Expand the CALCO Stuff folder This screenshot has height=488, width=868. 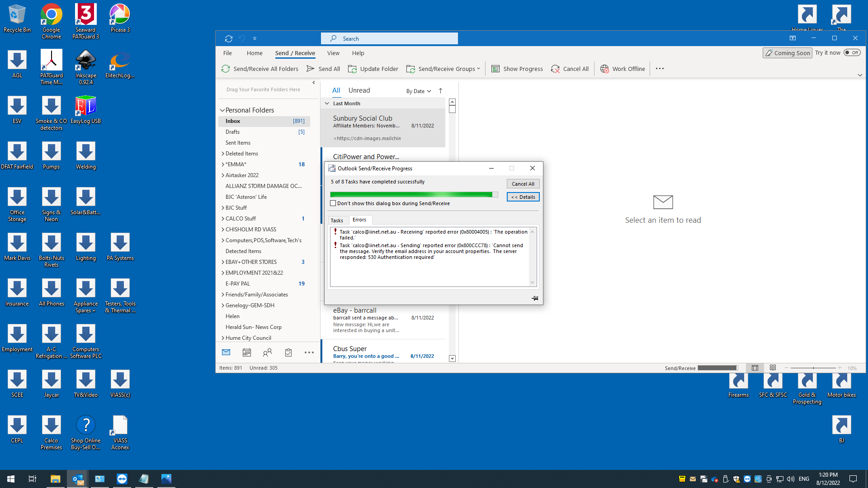(222, 219)
